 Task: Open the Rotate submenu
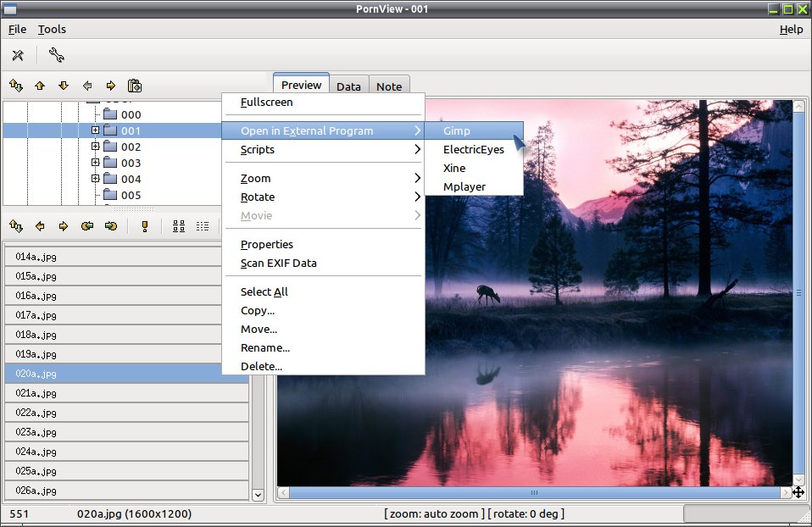[x=323, y=197]
